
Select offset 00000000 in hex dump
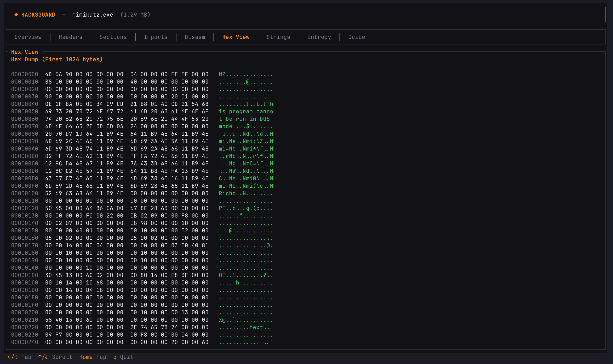click(24, 74)
